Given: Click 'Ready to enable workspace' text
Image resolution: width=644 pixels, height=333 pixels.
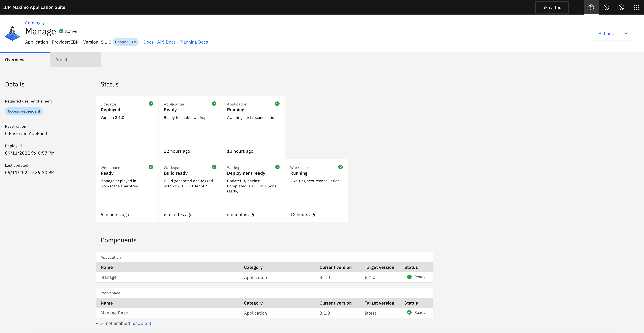Looking at the screenshot, I should [x=188, y=117].
